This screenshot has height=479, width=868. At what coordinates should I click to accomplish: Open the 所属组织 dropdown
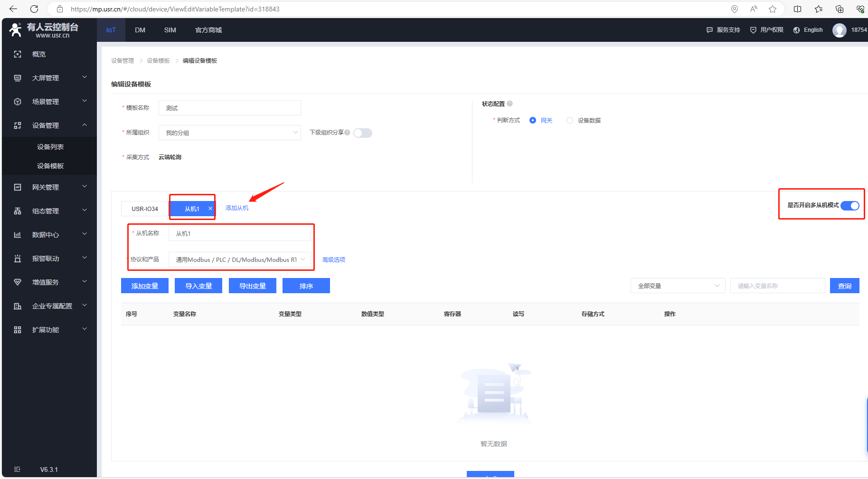coord(230,133)
